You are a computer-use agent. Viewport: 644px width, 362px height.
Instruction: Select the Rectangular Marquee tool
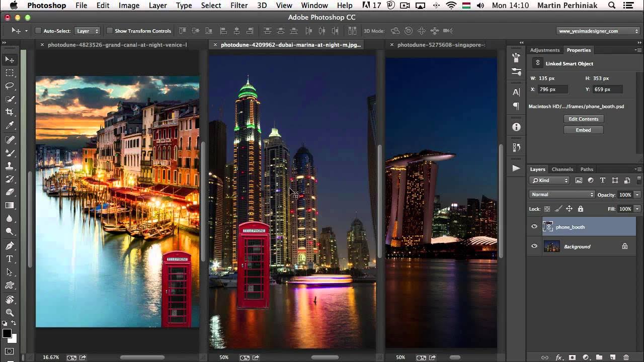(x=10, y=73)
